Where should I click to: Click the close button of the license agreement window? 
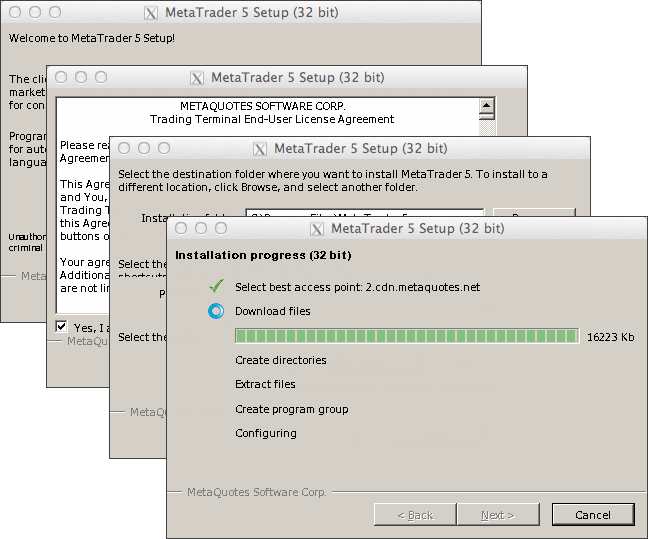[x=61, y=77]
